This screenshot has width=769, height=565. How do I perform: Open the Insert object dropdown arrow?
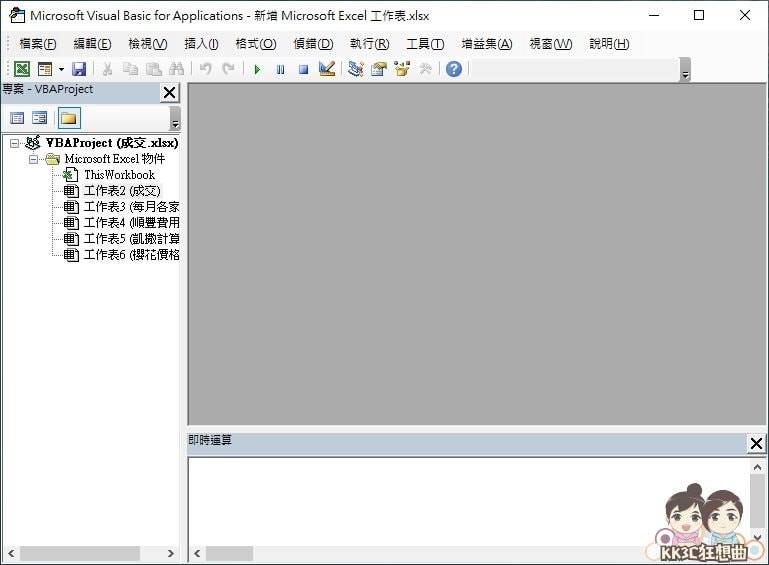click(x=61, y=69)
